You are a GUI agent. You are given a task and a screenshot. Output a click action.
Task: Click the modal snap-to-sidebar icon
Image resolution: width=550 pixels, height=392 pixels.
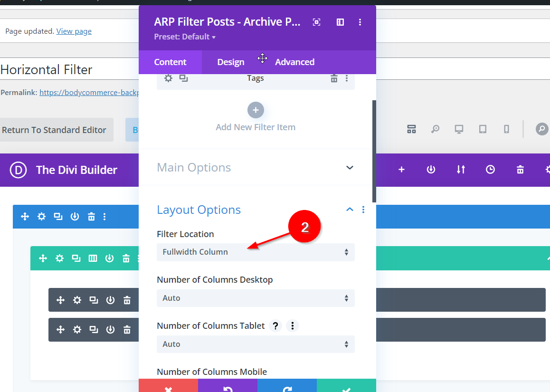340,22
